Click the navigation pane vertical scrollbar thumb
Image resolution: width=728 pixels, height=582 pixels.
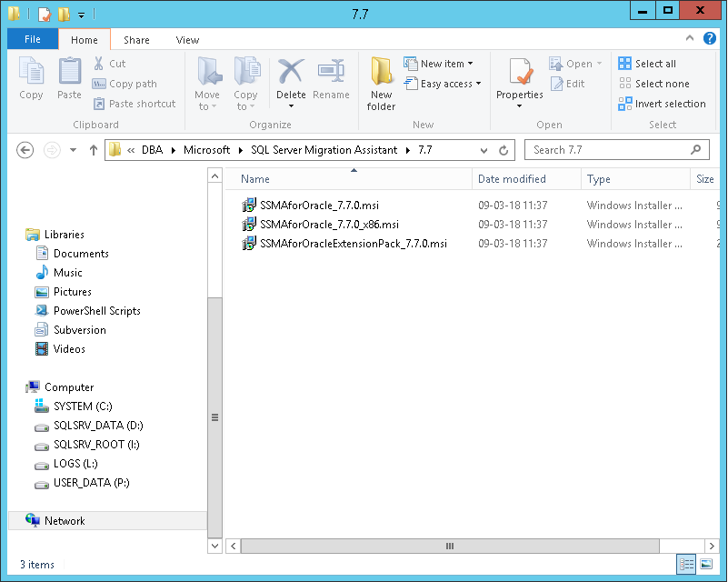[214, 417]
